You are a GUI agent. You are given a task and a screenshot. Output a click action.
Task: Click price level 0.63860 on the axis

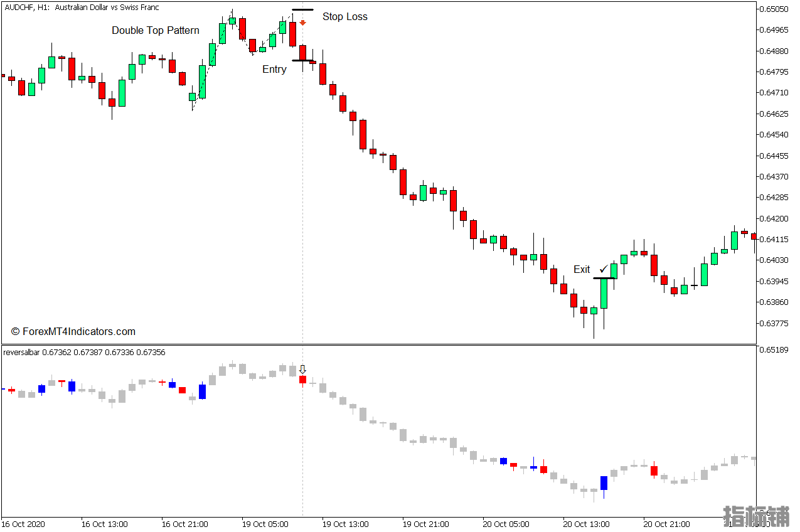click(x=774, y=302)
